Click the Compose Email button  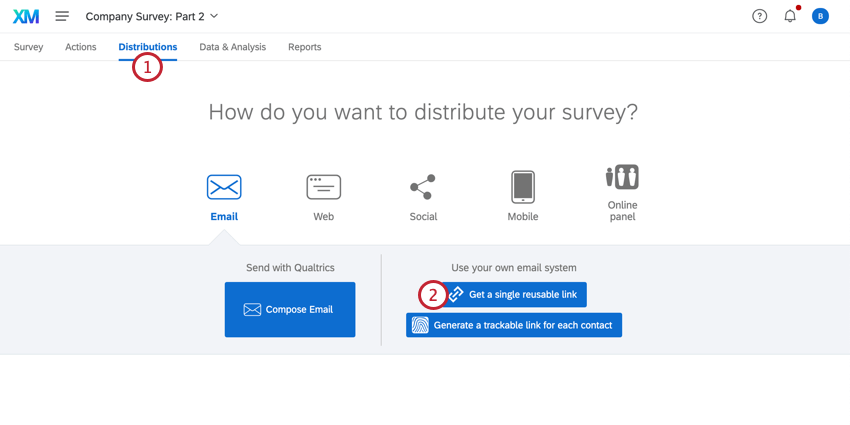click(x=290, y=310)
